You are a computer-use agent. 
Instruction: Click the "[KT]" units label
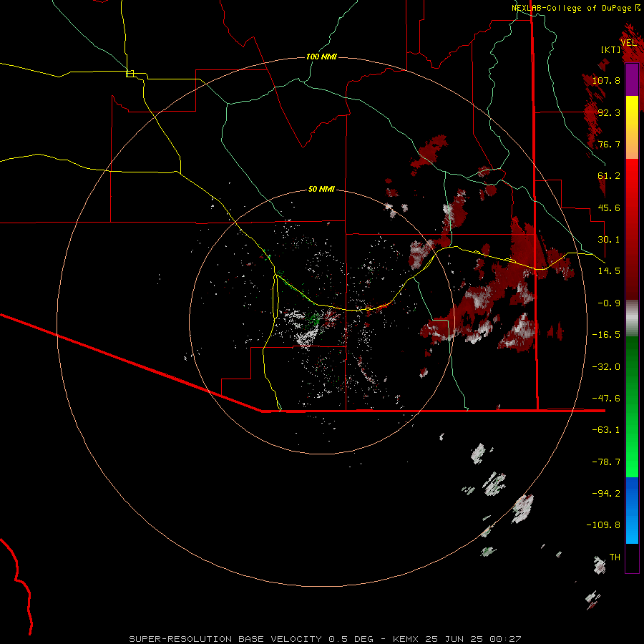611,49
